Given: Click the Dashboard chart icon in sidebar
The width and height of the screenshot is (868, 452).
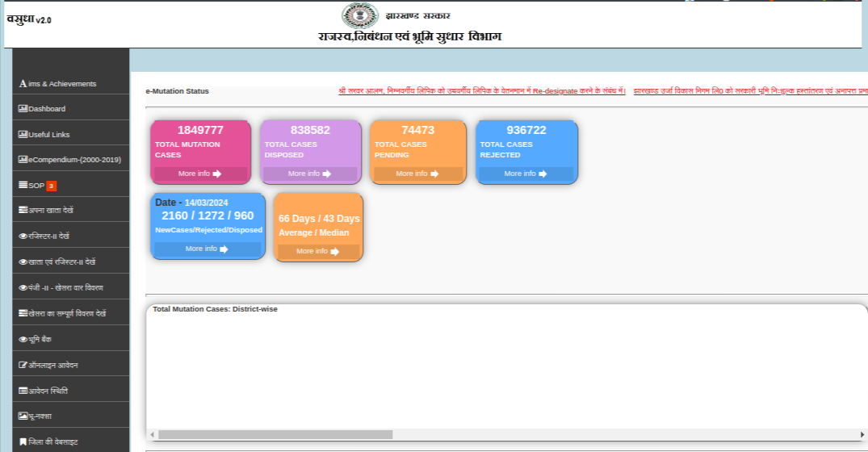Looking at the screenshot, I should [23, 109].
